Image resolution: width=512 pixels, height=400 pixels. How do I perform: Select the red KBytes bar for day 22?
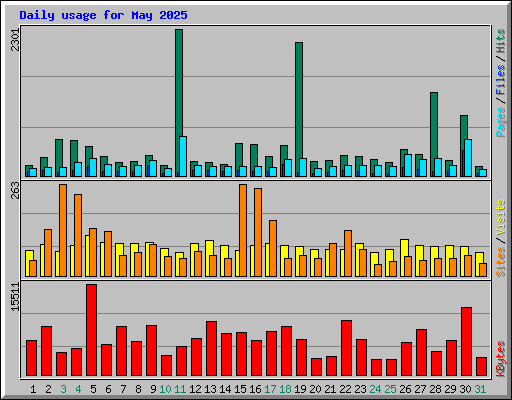[346, 348]
